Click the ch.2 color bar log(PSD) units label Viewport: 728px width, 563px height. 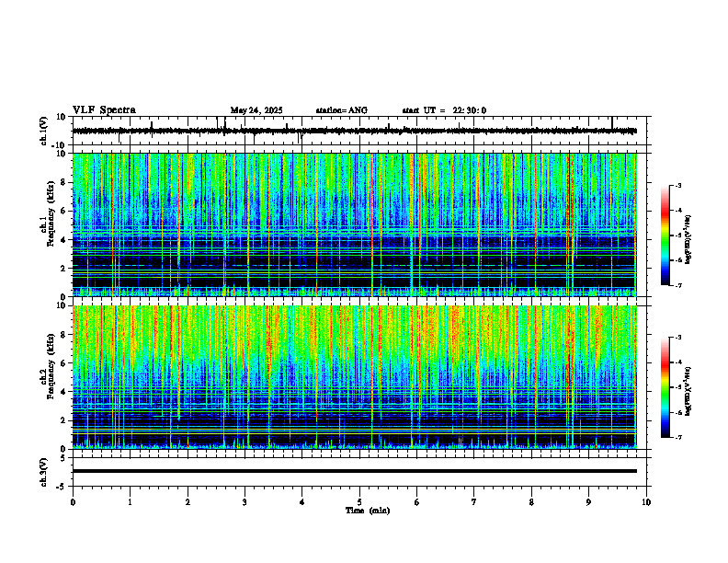688,391
